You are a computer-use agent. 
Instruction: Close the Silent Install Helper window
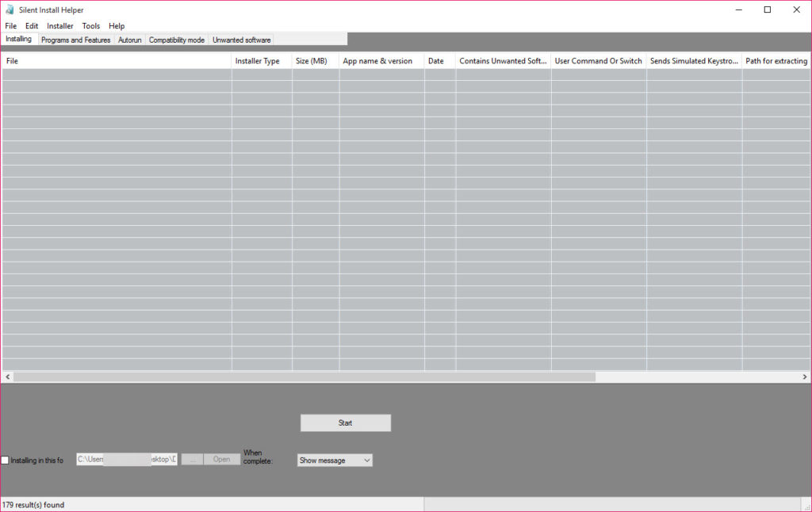pyautogui.click(x=796, y=10)
